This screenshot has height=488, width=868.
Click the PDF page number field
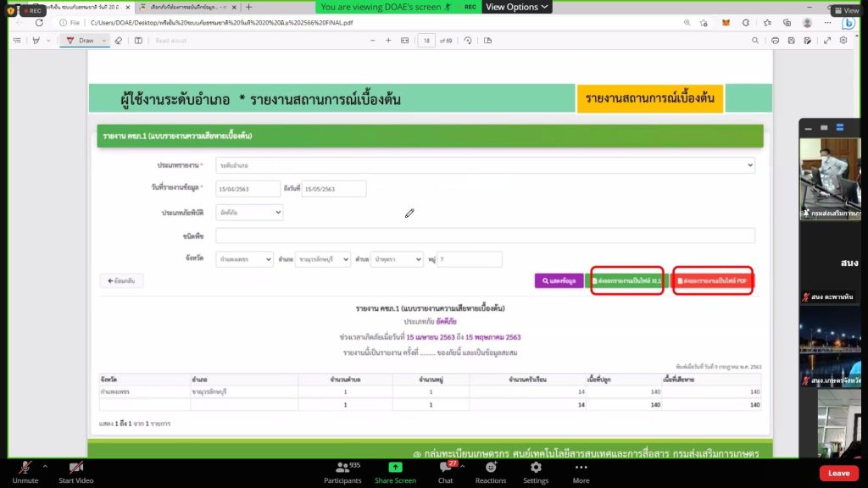click(427, 40)
